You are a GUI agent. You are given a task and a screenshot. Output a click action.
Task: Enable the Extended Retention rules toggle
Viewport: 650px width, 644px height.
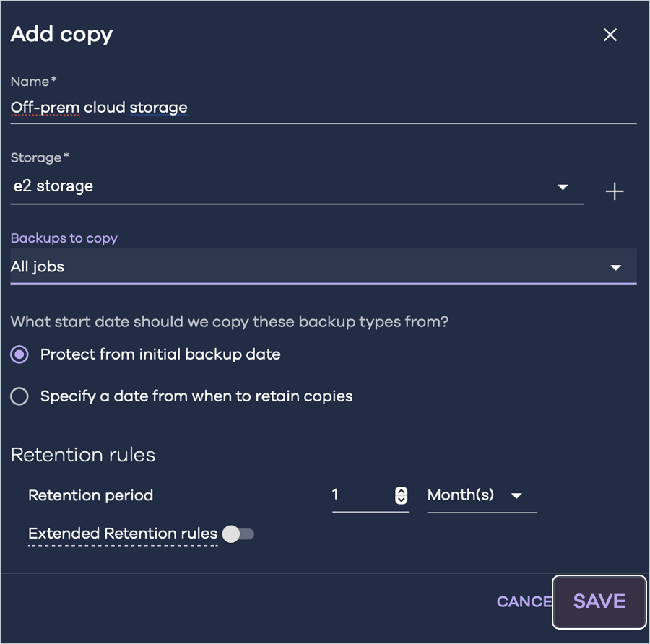(238, 534)
